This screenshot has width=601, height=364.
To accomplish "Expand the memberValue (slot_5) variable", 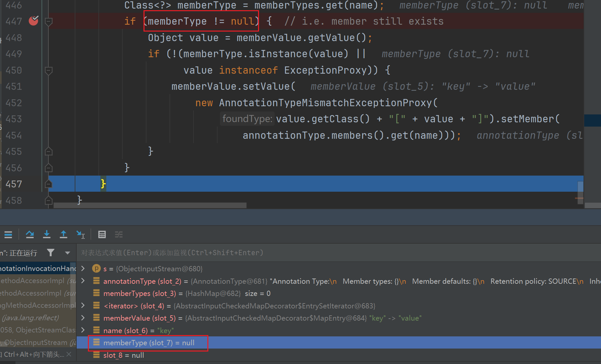I will (83, 318).
